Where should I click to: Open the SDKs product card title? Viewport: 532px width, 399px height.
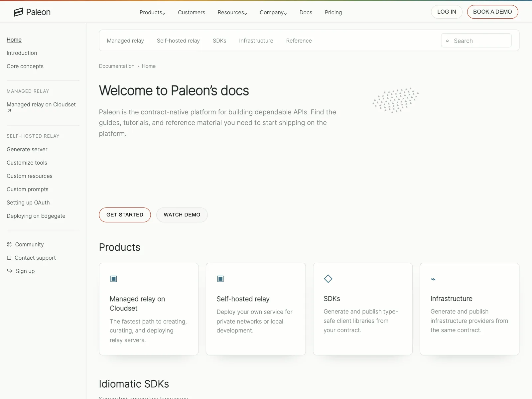(332, 299)
